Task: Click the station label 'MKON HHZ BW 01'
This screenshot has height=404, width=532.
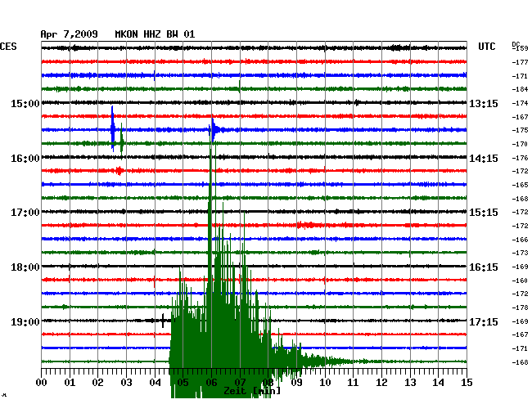Action: [x=155, y=34]
